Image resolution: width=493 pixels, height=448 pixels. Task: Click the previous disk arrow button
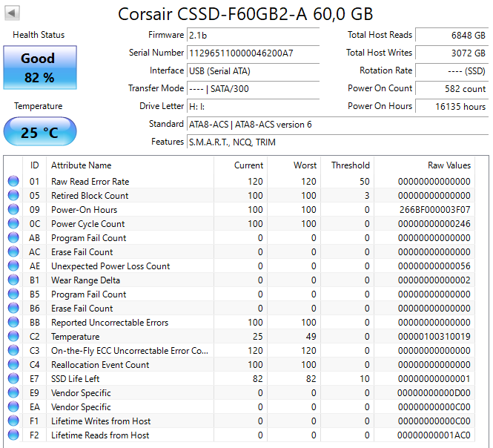[x=13, y=13]
